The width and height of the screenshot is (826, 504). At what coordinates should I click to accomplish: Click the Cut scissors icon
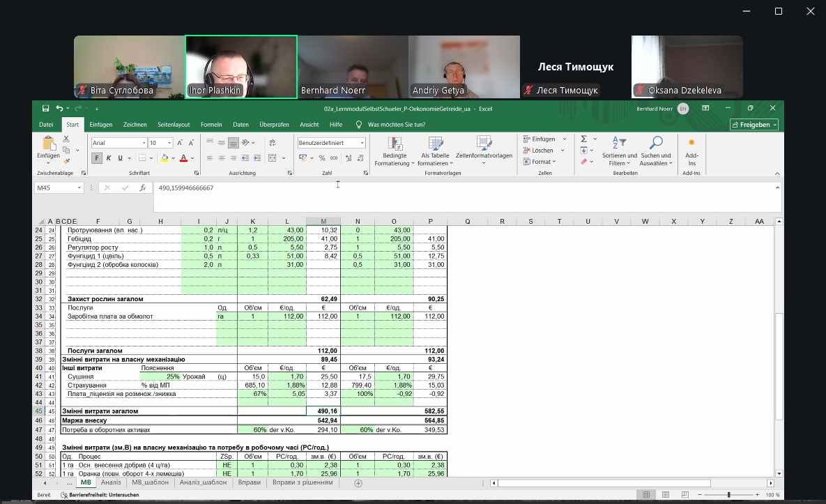(x=67, y=139)
